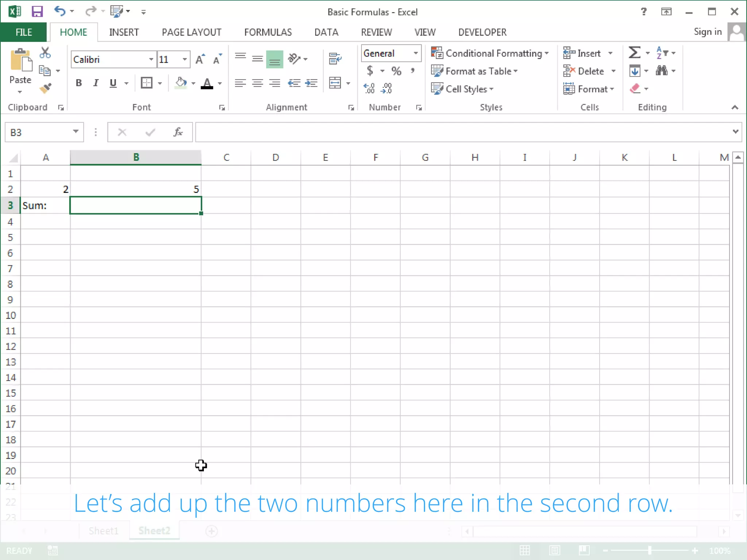Click the Sign in link

click(x=707, y=32)
